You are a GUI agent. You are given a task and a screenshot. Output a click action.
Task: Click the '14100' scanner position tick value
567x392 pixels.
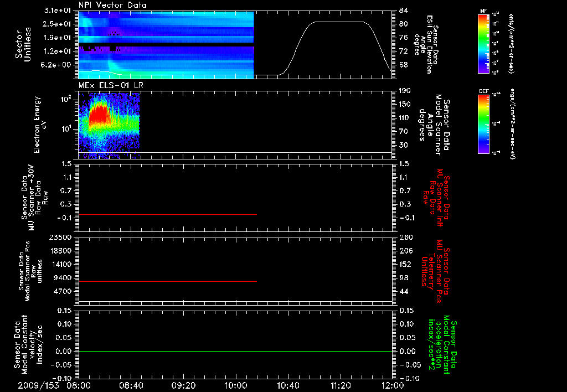coord(60,264)
